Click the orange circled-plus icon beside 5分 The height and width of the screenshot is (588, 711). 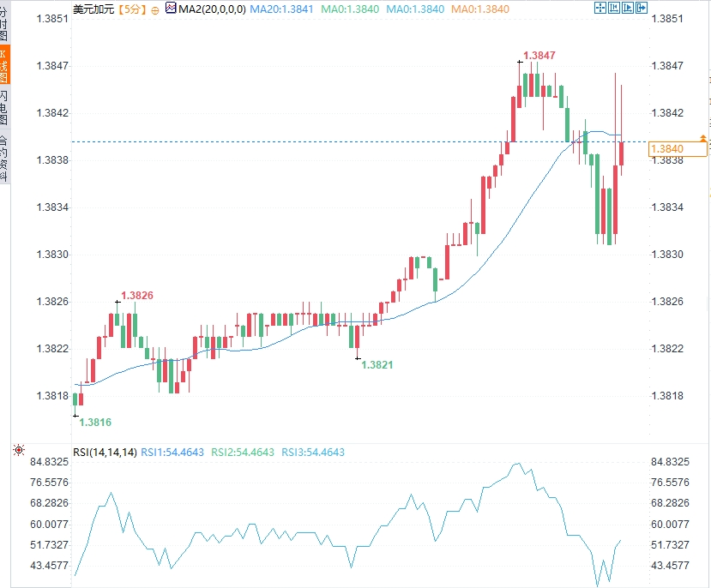[155, 10]
